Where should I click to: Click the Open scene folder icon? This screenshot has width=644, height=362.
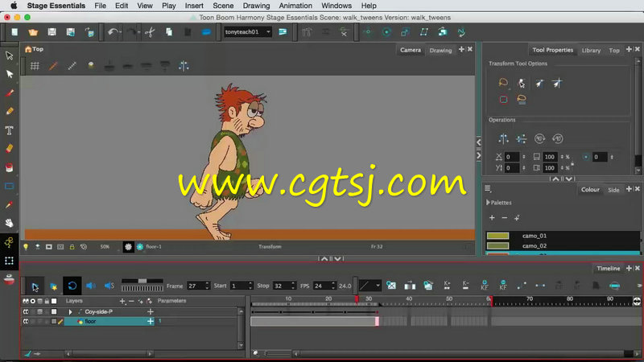click(x=33, y=32)
